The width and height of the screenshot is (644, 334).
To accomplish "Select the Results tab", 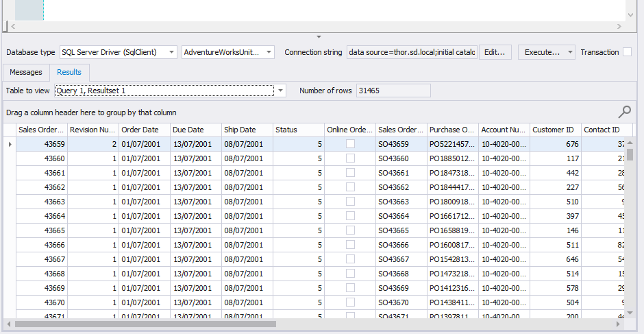I will 69,72.
